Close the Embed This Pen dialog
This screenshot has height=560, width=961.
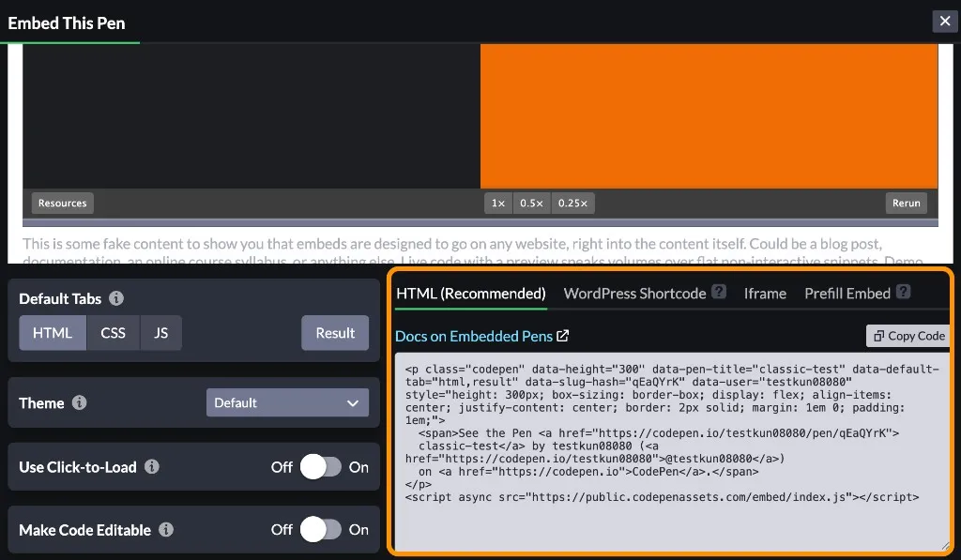point(944,22)
